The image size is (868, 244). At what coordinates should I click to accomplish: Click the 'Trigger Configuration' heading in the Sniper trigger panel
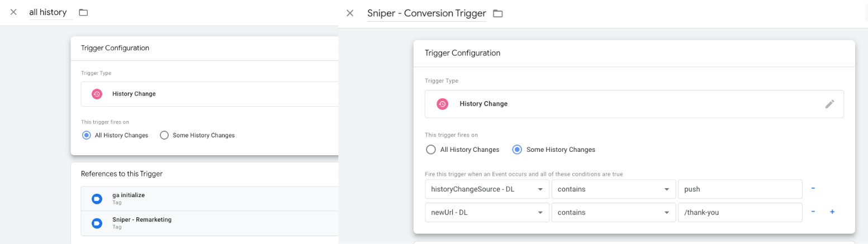click(463, 53)
